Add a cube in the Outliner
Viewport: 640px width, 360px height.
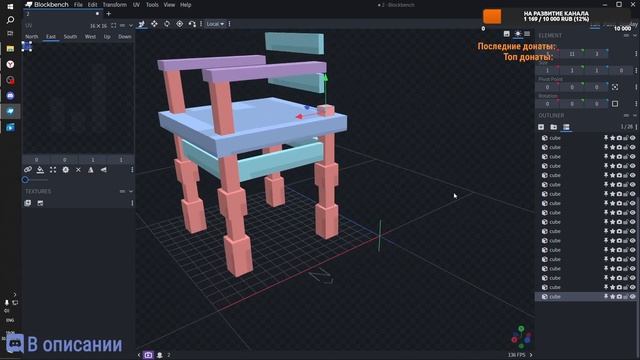coord(541,127)
